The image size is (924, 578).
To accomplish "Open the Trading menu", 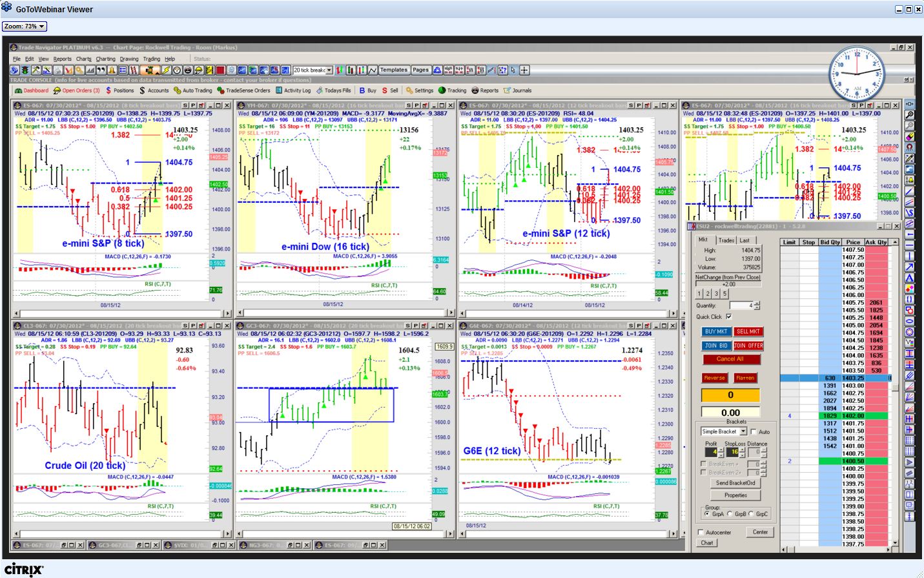I will click(x=152, y=59).
